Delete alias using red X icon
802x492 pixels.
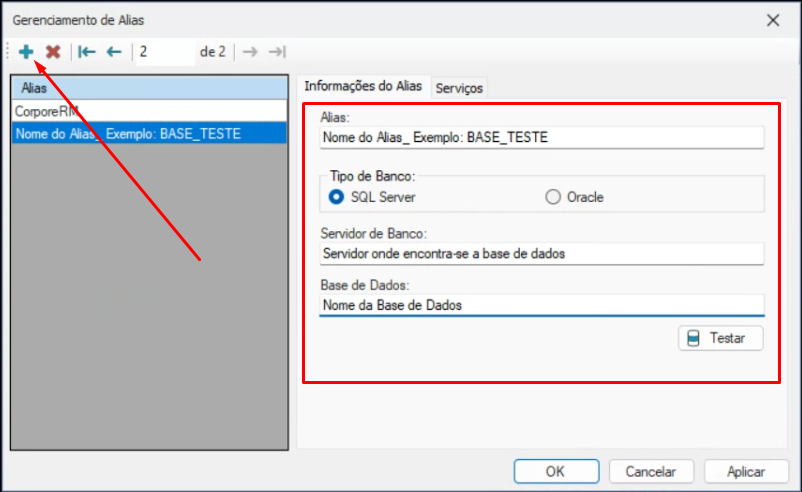tap(53, 52)
